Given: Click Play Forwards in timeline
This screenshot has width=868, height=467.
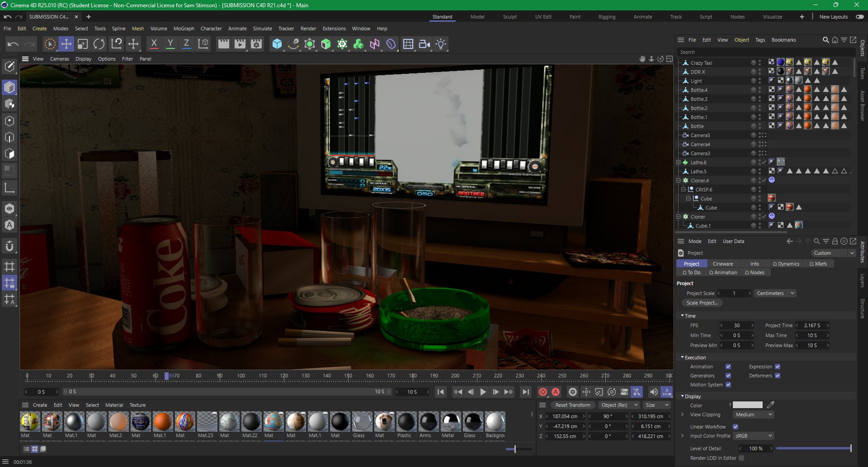Looking at the screenshot, I should (x=483, y=392).
